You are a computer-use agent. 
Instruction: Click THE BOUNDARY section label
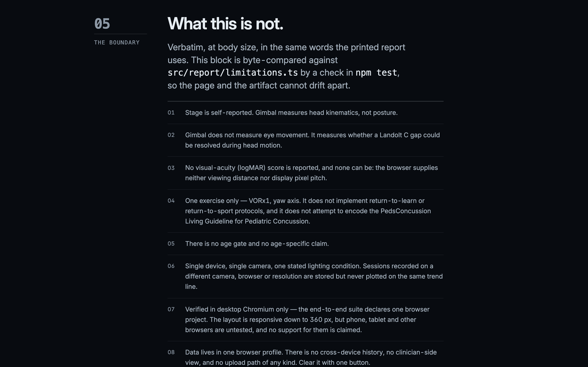[x=117, y=42]
